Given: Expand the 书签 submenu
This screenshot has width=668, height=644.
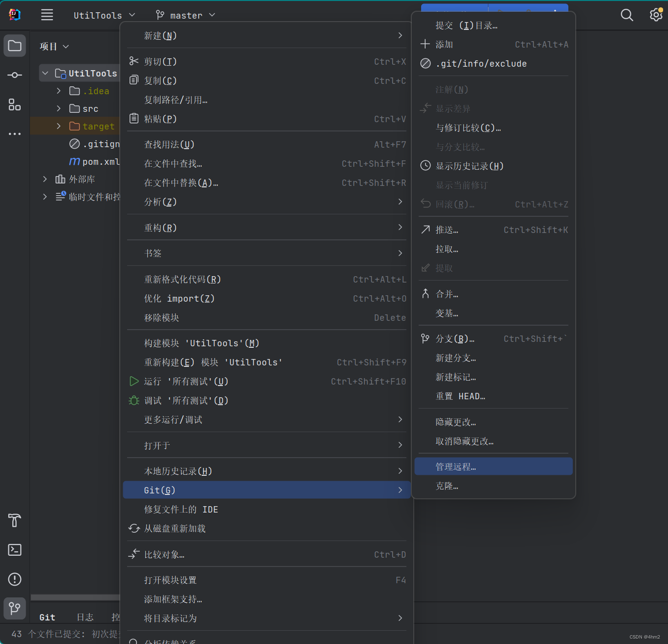Looking at the screenshot, I should [267, 253].
